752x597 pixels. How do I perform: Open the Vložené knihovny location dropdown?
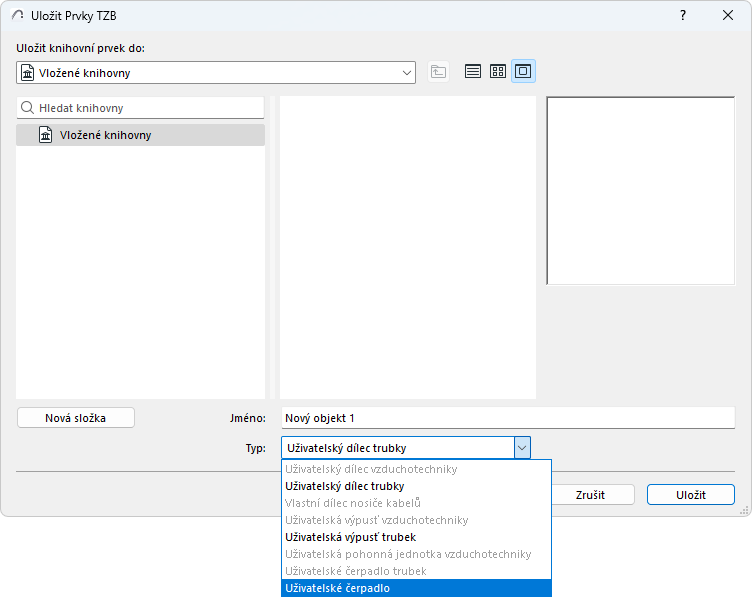click(216, 73)
